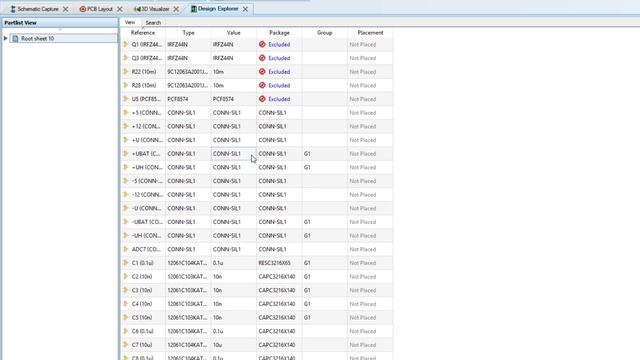Click the Partlist View panel header
Image resolution: width=640 pixels, height=360 pixels.
[x=60, y=23]
